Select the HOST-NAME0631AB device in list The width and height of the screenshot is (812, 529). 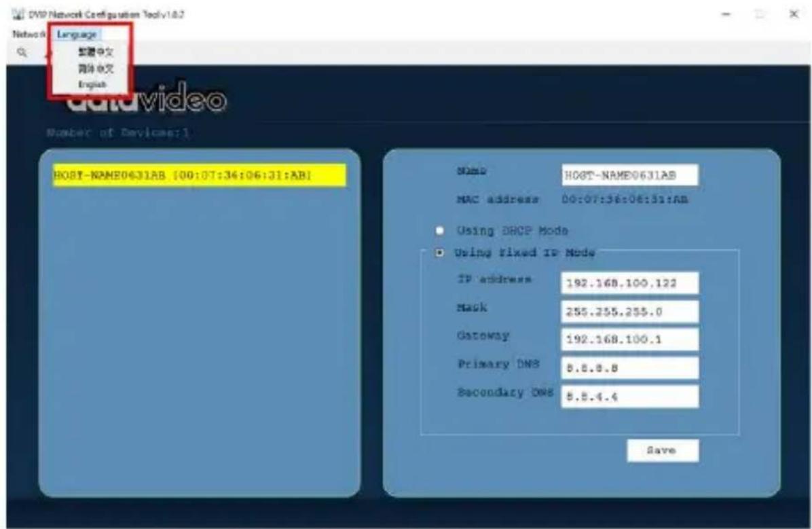tap(200, 175)
